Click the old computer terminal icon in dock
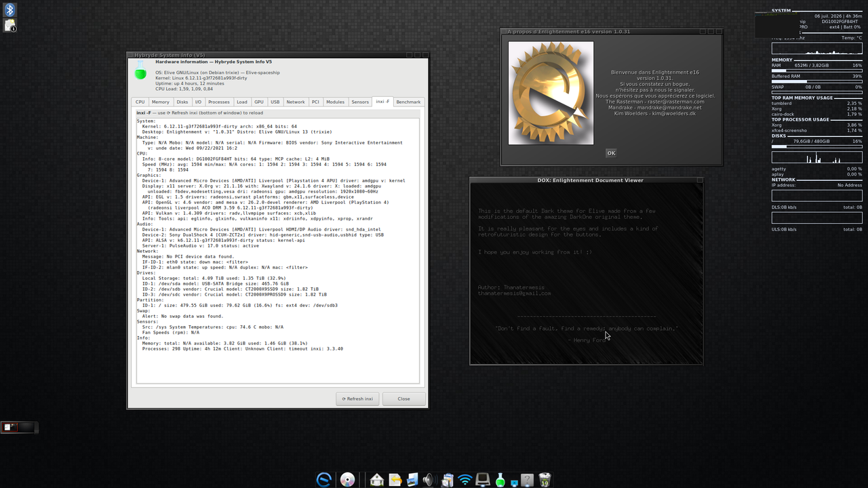Screen dimensions: 868x488 pyautogui.click(x=483, y=480)
